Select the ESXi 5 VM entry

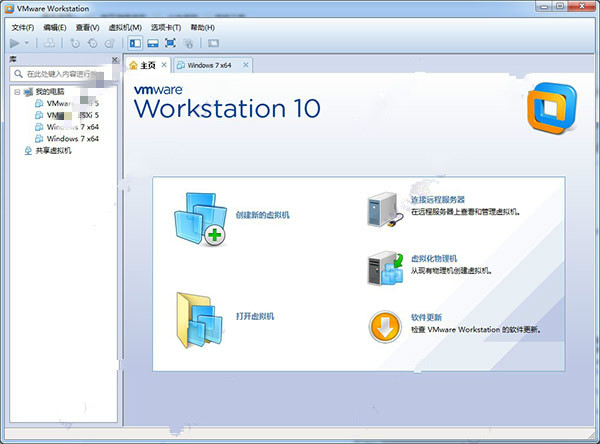[x=73, y=115]
